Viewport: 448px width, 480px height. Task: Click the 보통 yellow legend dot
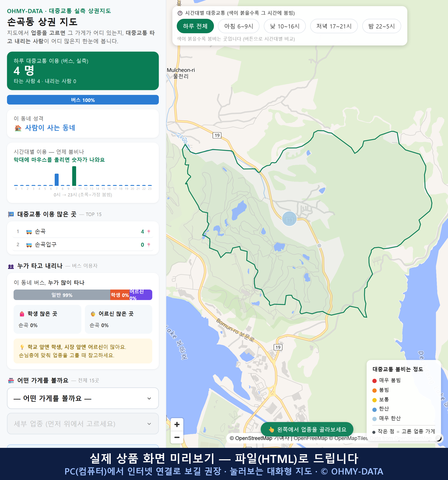click(374, 400)
